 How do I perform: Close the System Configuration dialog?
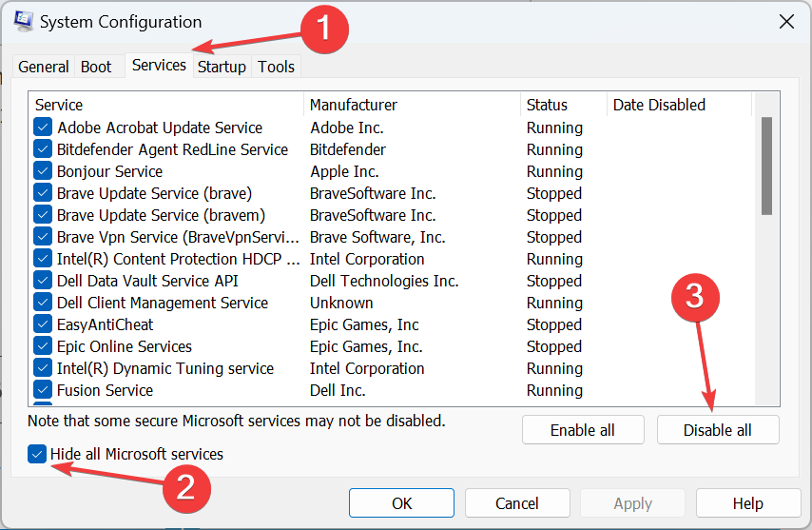point(786,22)
